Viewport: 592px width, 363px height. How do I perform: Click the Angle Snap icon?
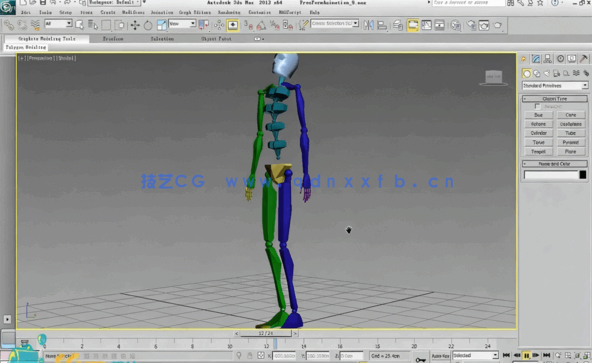point(261,25)
